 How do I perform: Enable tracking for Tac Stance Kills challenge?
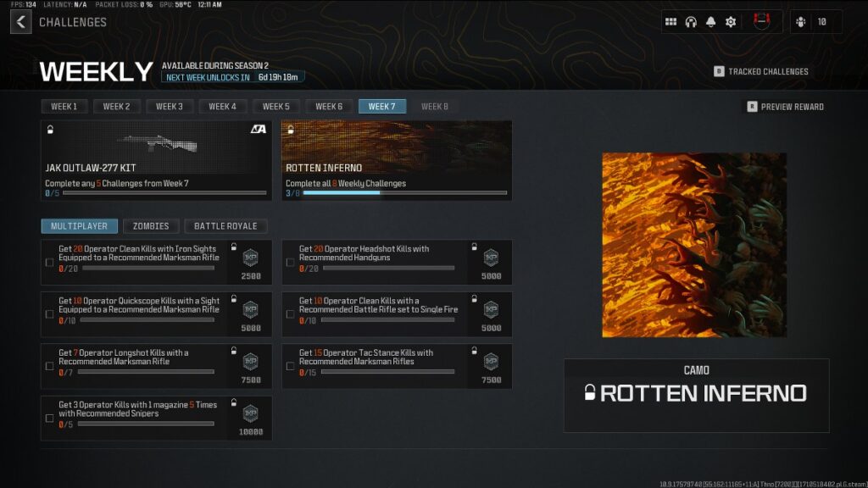click(290, 366)
